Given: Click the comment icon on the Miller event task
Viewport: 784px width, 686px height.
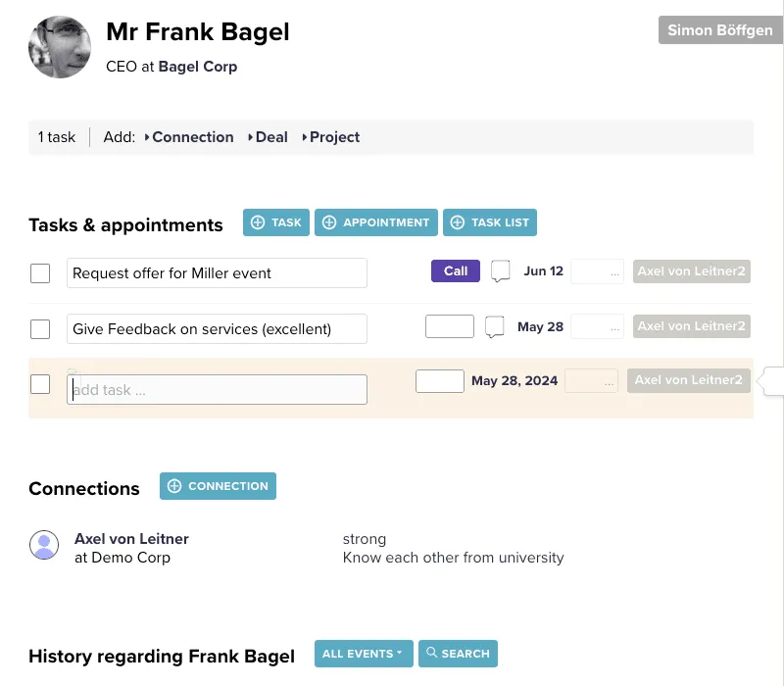Looking at the screenshot, I should point(501,271).
